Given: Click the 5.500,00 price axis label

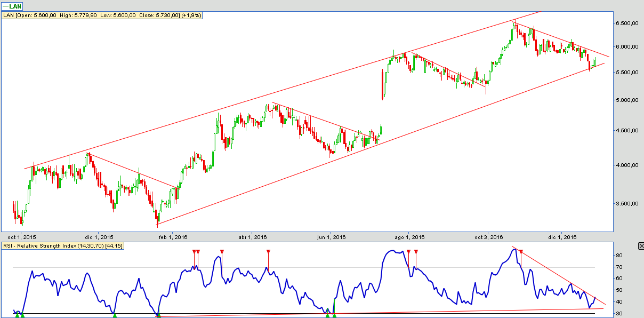Looking at the screenshot, I should point(627,72).
